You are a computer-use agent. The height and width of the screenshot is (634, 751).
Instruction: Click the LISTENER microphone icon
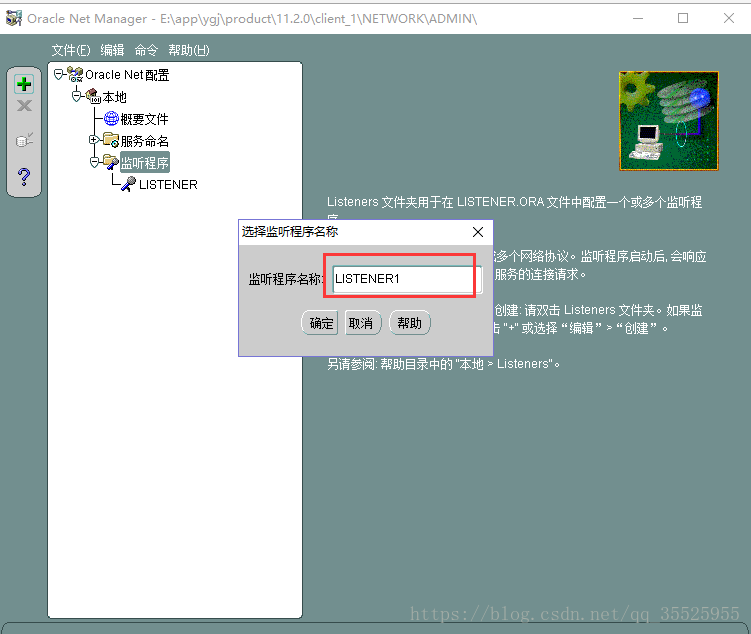(128, 184)
